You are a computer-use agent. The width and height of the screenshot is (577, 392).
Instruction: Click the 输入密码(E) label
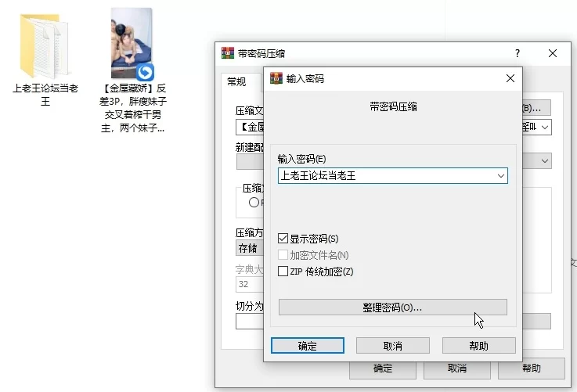point(301,159)
